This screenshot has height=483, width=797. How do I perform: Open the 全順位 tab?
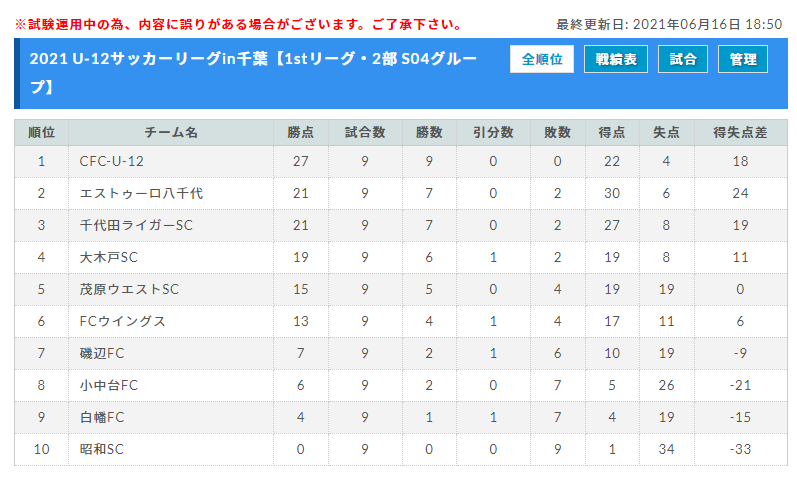click(x=542, y=59)
